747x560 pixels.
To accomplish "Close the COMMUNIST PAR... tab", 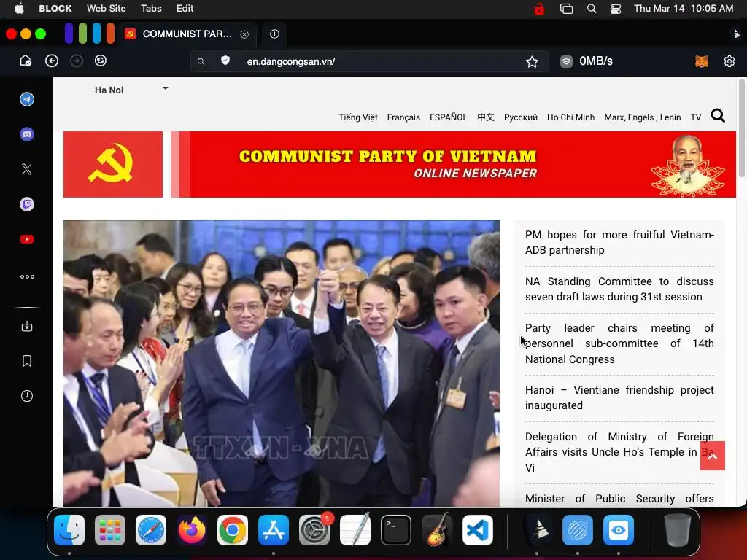I will (244, 34).
